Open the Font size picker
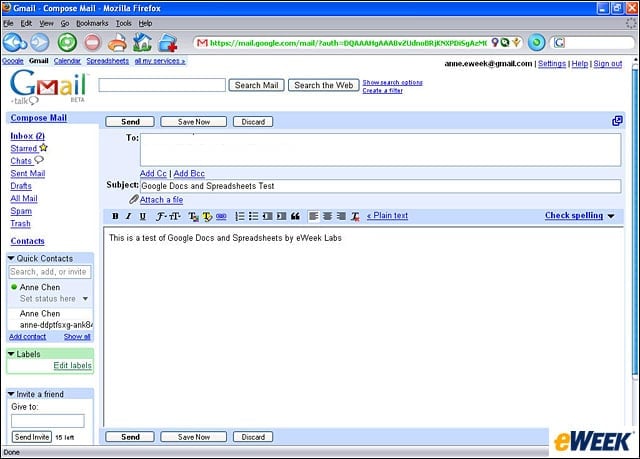The width and height of the screenshot is (640, 459). click(x=175, y=216)
